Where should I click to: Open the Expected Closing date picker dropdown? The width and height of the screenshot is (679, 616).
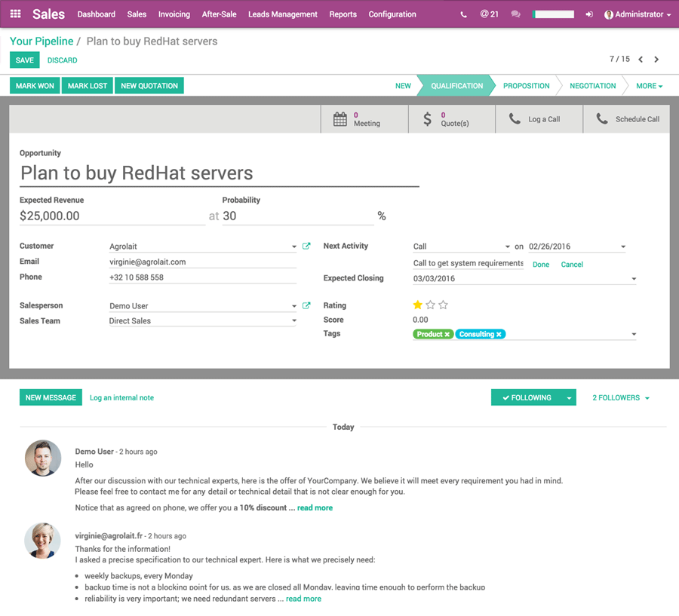[633, 278]
